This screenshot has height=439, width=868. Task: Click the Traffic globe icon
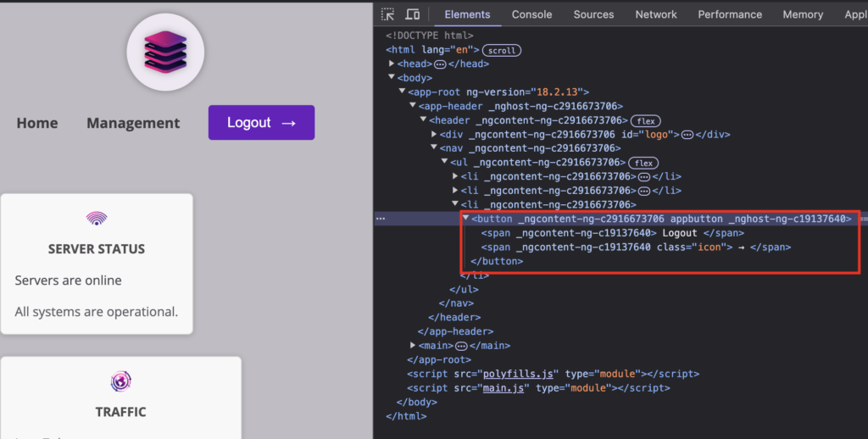[x=120, y=381]
